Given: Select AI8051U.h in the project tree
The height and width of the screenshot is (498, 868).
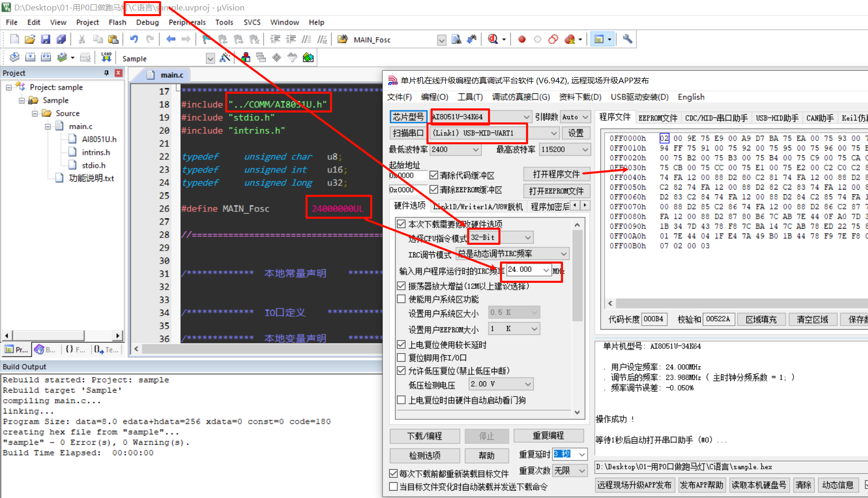Looking at the screenshot, I should click(x=99, y=139).
